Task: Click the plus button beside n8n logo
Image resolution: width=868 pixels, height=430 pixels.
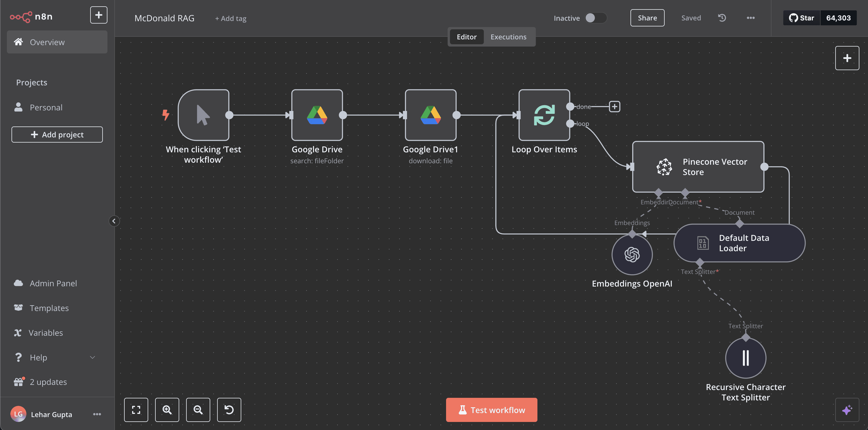Action: point(99,15)
